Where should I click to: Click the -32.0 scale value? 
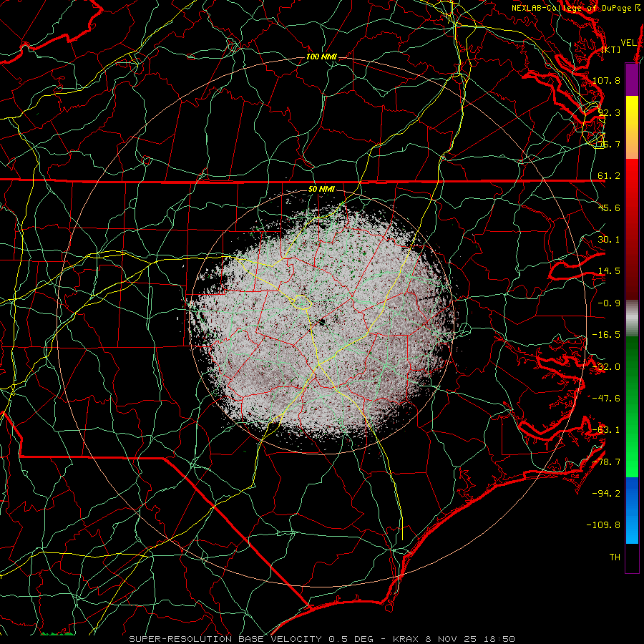[x=606, y=367]
